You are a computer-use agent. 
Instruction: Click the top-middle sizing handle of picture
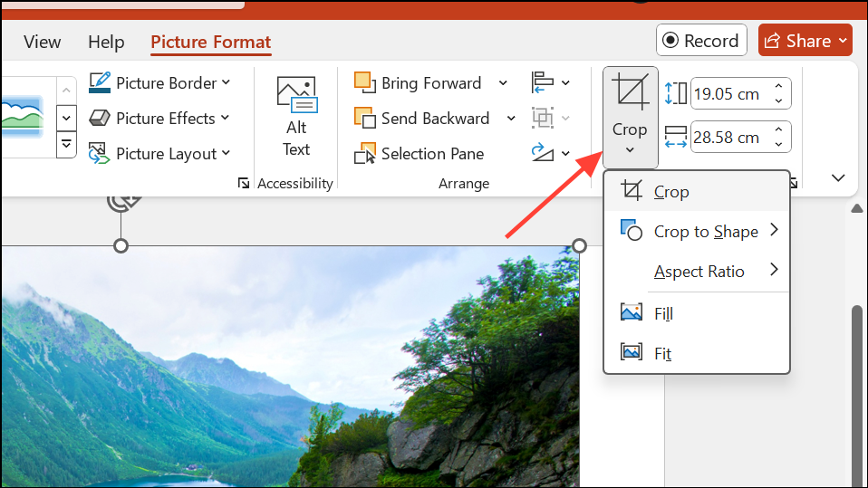coord(121,245)
